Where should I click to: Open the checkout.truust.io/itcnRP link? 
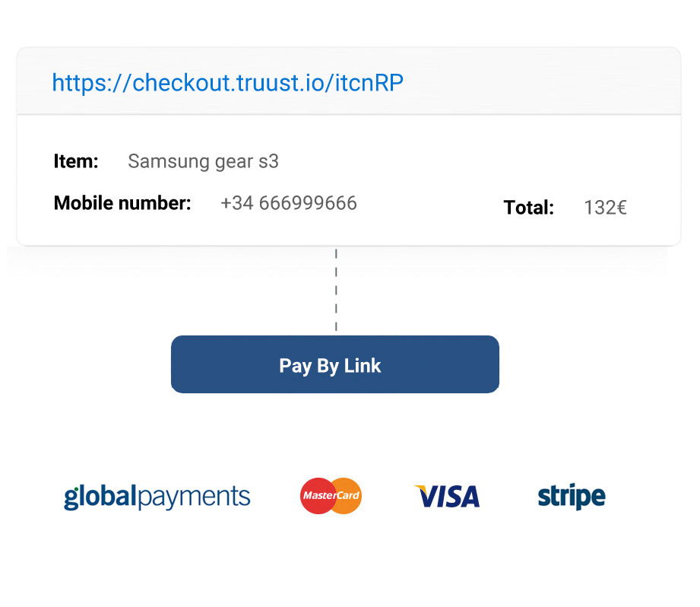[x=228, y=83]
